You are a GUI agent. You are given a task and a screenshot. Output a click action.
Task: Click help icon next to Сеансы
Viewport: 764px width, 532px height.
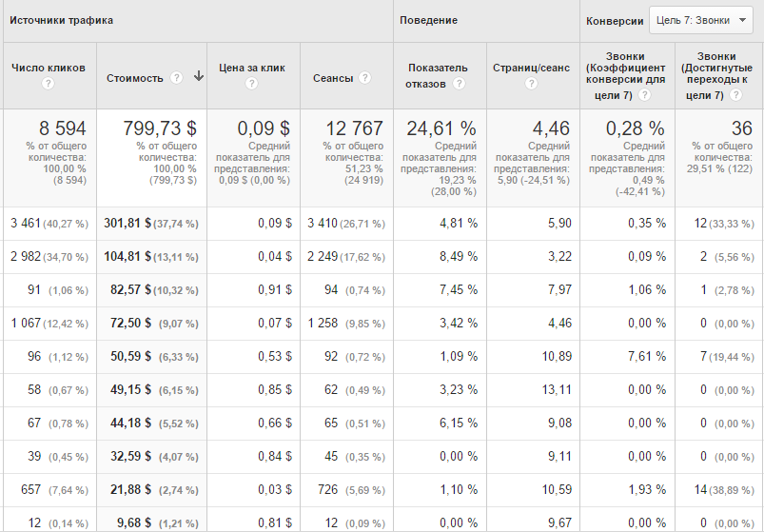tap(365, 77)
